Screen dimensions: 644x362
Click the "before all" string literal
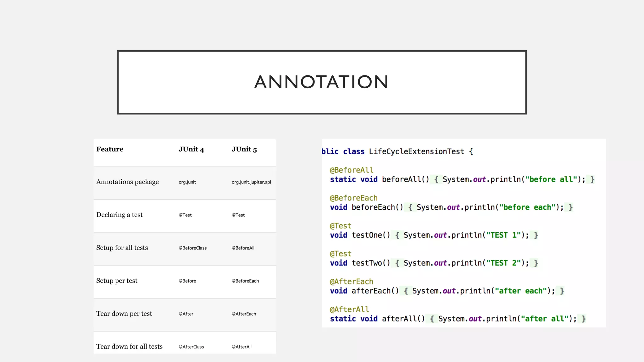tap(551, 179)
